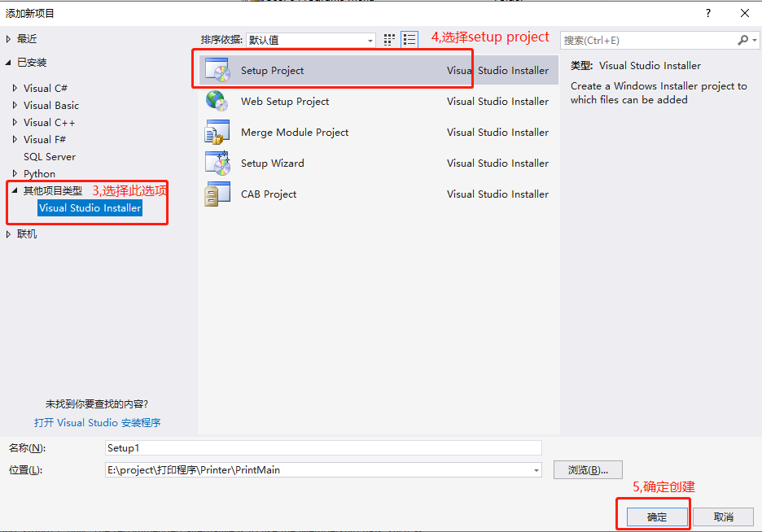Open the 位置 path dropdown arrow
The width and height of the screenshot is (762, 532).
pyautogui.click(x=536, y=470)
